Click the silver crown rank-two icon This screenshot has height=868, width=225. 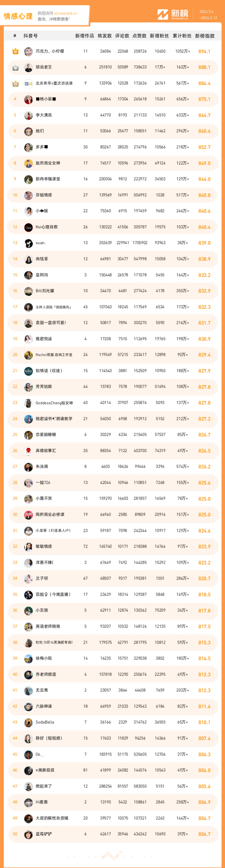(15, 67)
